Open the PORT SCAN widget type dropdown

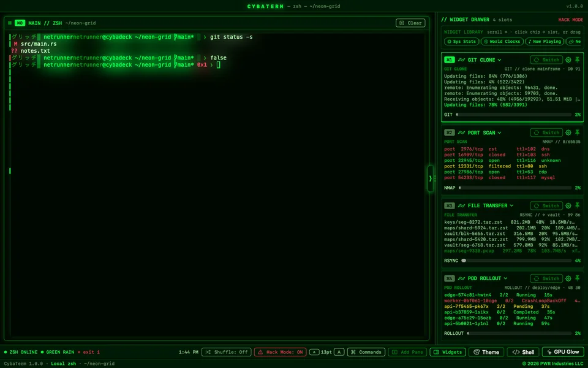(484, 132)
